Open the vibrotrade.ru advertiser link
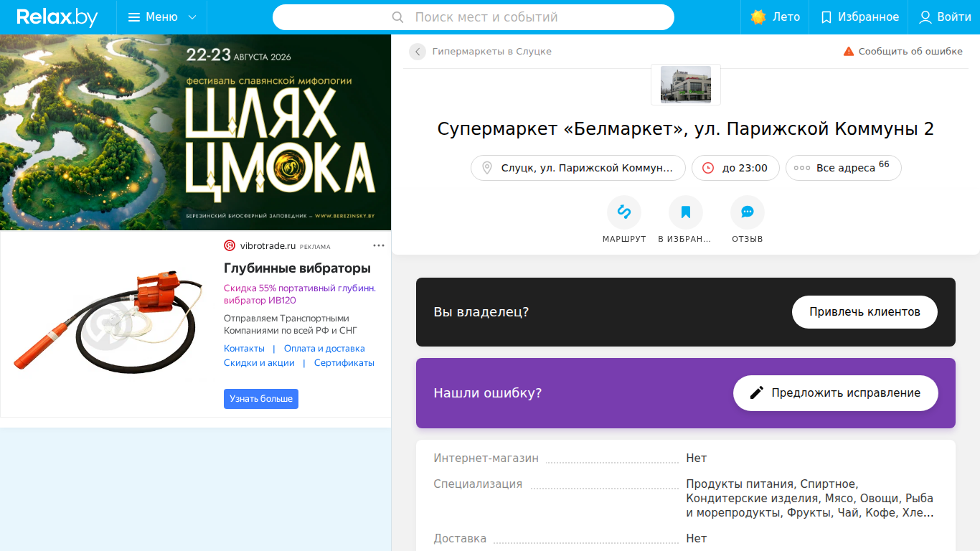This screenshot has width=980, height=551. click(x=268, y=246)
